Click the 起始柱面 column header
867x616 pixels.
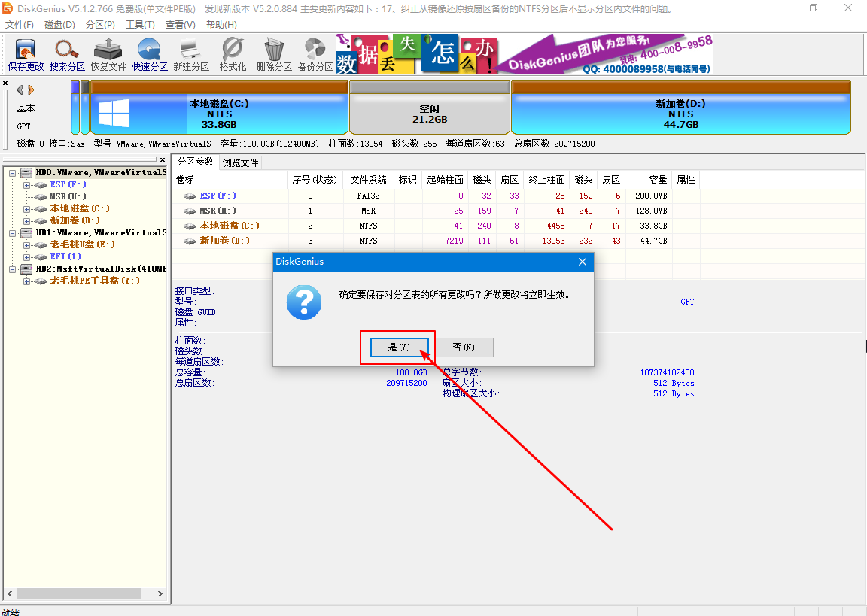tap(445, 180)
